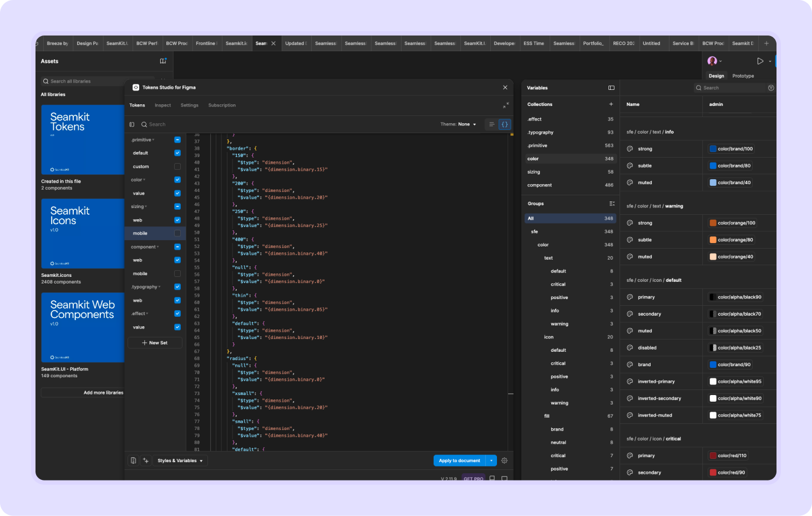The image size is (812, 516).
Task: Uncheck the .effect token set group checkbox
Action: pos(177,313)
